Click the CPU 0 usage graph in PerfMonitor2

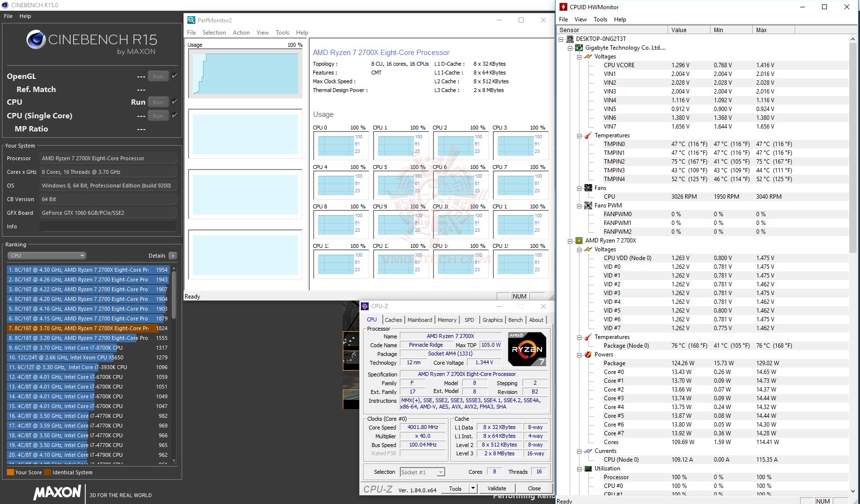pos(340,146)
